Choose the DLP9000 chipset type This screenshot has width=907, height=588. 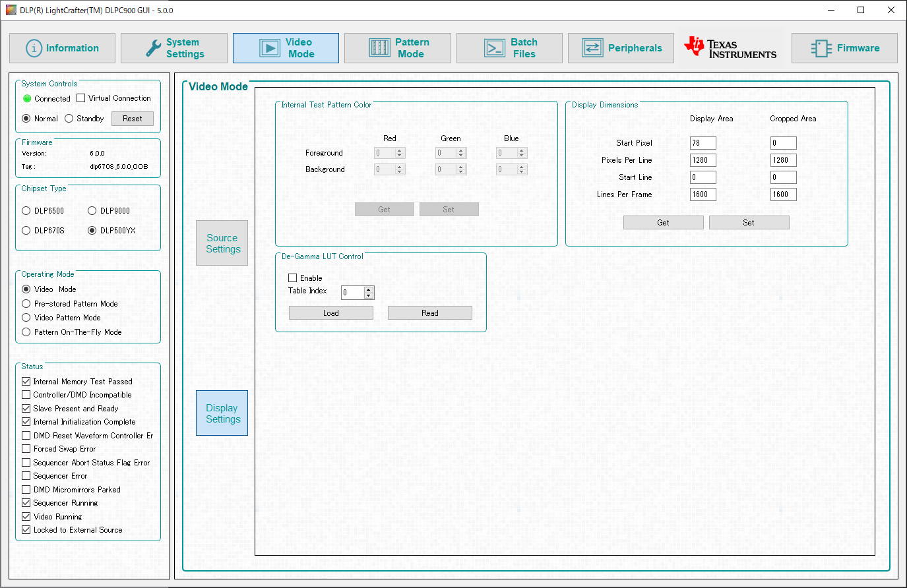point(92,211)
